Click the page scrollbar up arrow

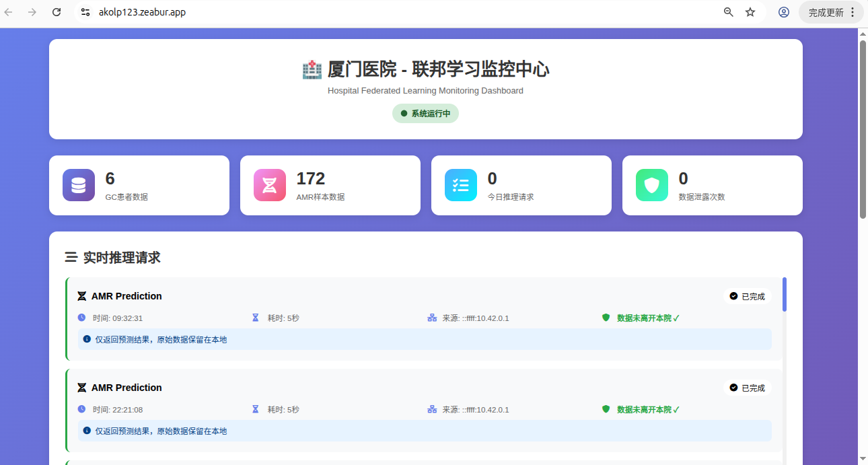tap(863, 34)
